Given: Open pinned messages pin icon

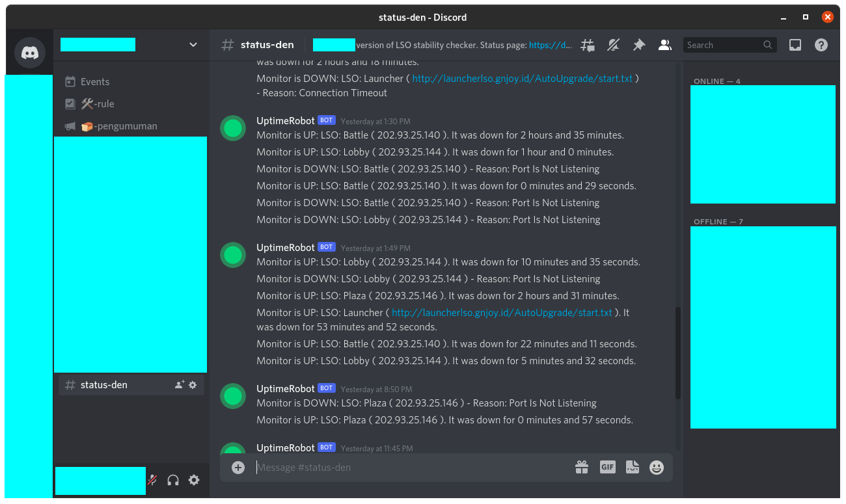Looking at the screenshot, I should pyautogui.click(x=639, y=45).
